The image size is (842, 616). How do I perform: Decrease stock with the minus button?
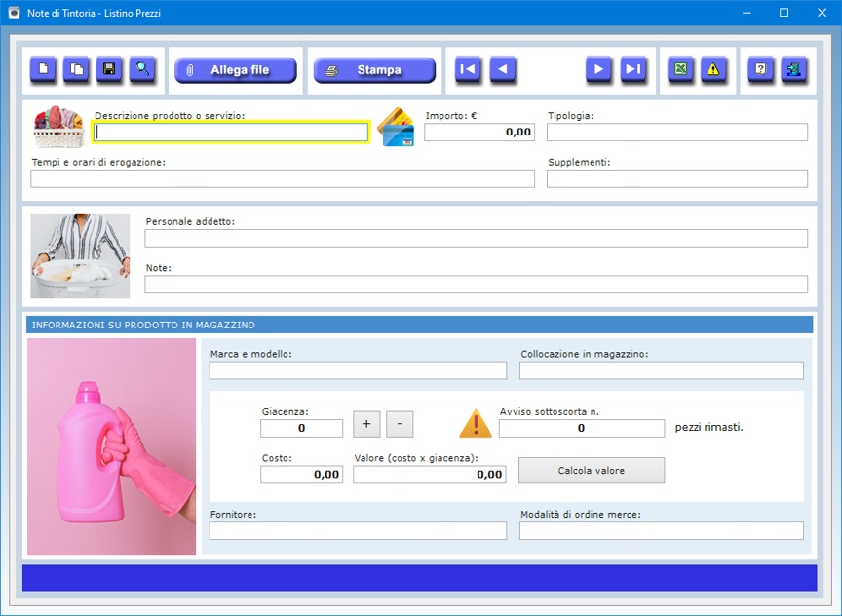(400, 424)
